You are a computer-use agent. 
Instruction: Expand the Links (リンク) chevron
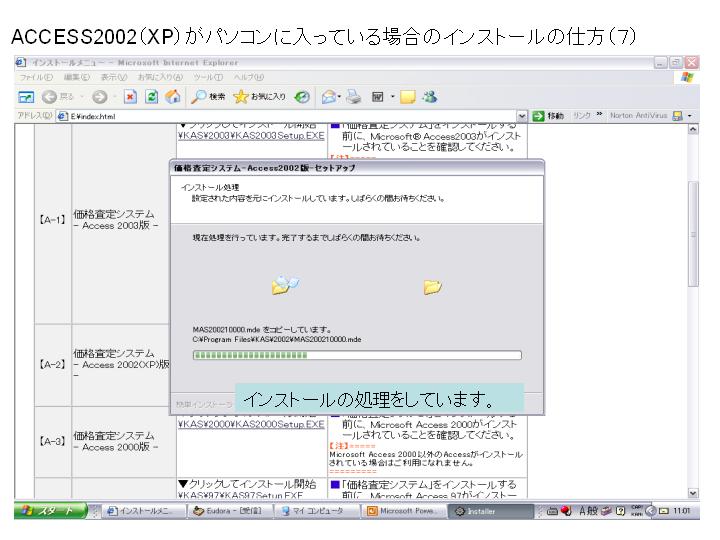(599, 114)
